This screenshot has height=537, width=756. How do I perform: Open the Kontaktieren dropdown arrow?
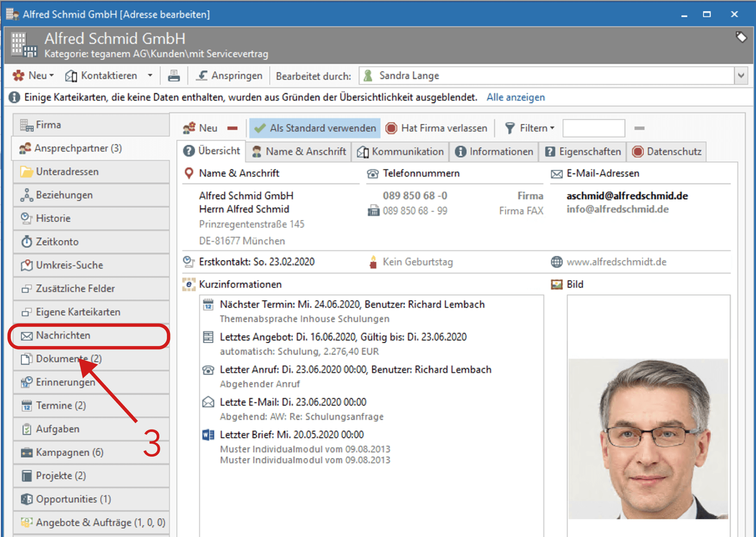(150, 76)
